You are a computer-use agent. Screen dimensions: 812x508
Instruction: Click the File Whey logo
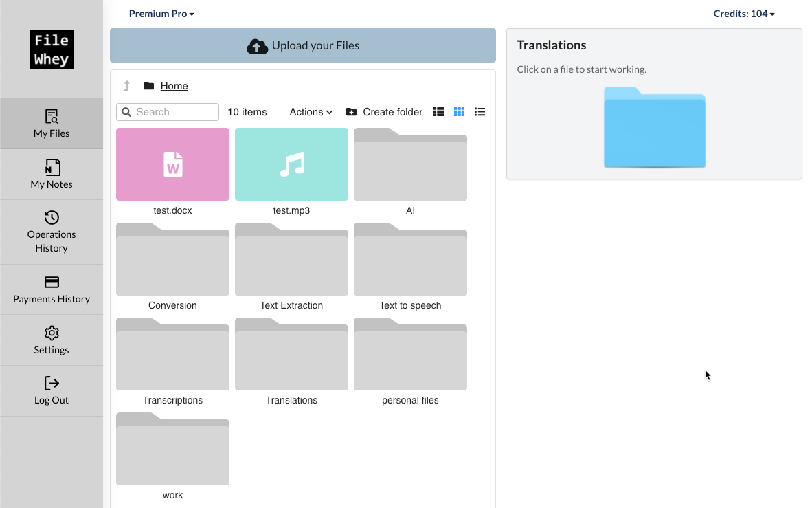pyautogui.click(x=52, y=49)
